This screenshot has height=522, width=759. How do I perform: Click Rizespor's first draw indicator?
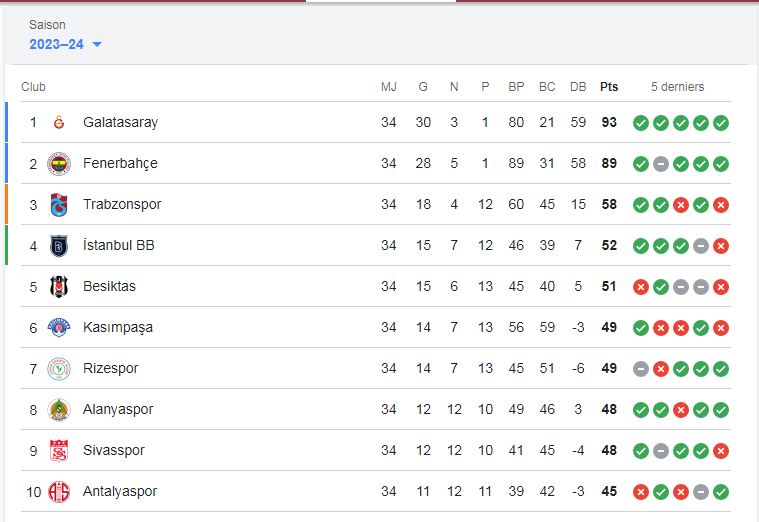(641, 369)
